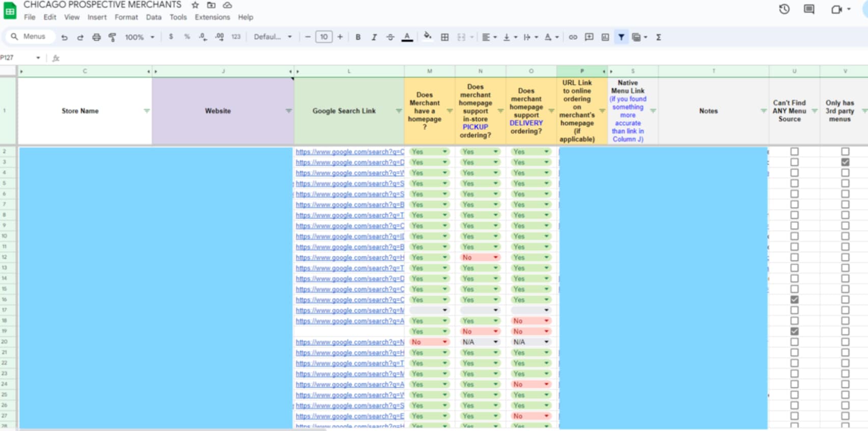Open version history clock icon
Screen dimensions: 868x431
pyautogui.click(x=784, y=9)
